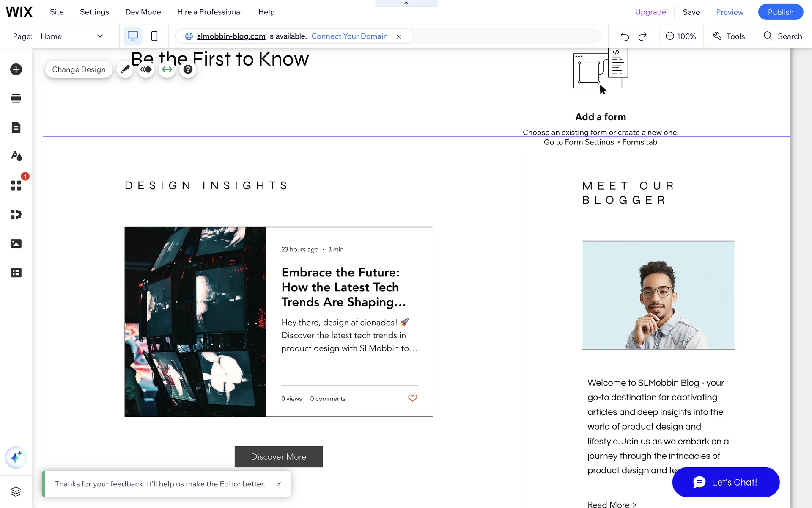Open the Layers icon at bottom left
Viewport: 812px width, 508px height.
pos(16,491)
